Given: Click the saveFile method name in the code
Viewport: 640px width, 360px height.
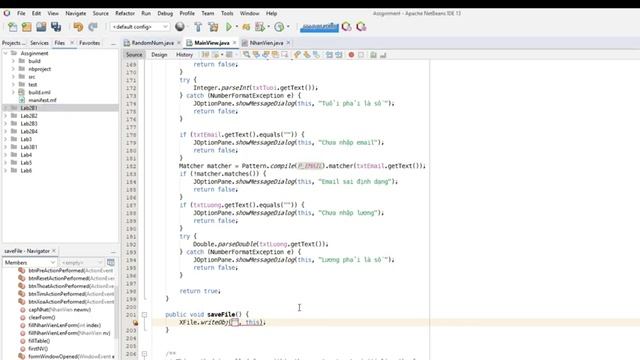Looking at the screenshot, I should tap(221, 315).
